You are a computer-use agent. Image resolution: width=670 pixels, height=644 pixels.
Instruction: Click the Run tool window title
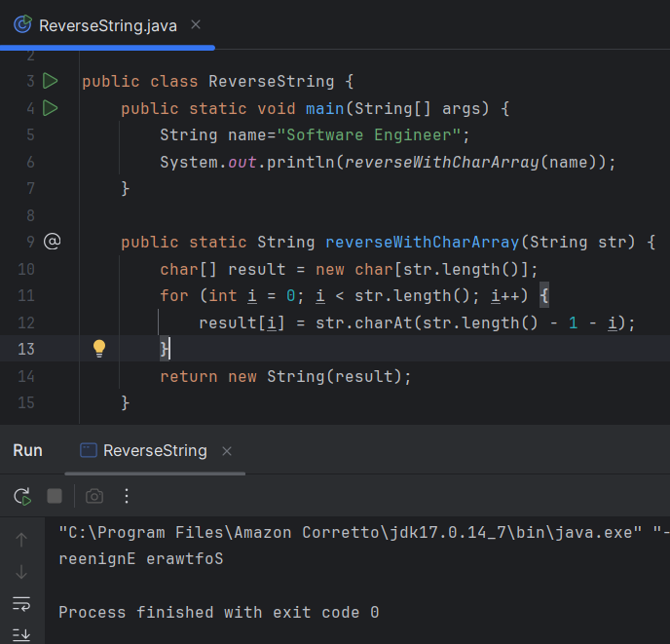(x=27, y=450)
